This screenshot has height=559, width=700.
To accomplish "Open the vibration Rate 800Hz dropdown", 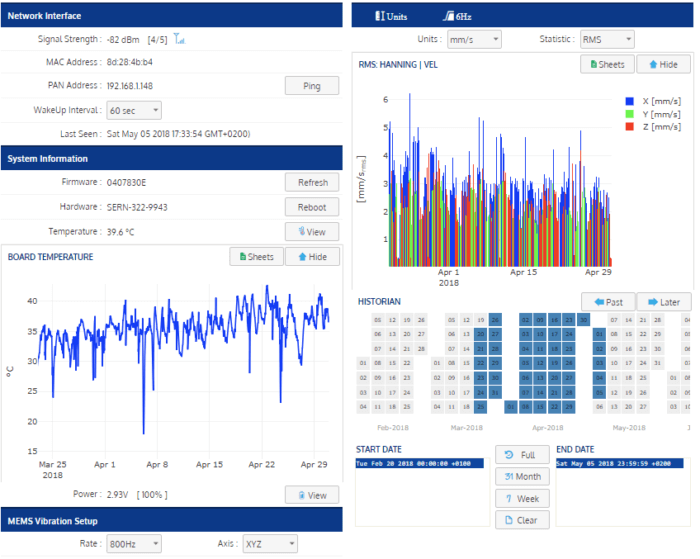I will point(133,544).
